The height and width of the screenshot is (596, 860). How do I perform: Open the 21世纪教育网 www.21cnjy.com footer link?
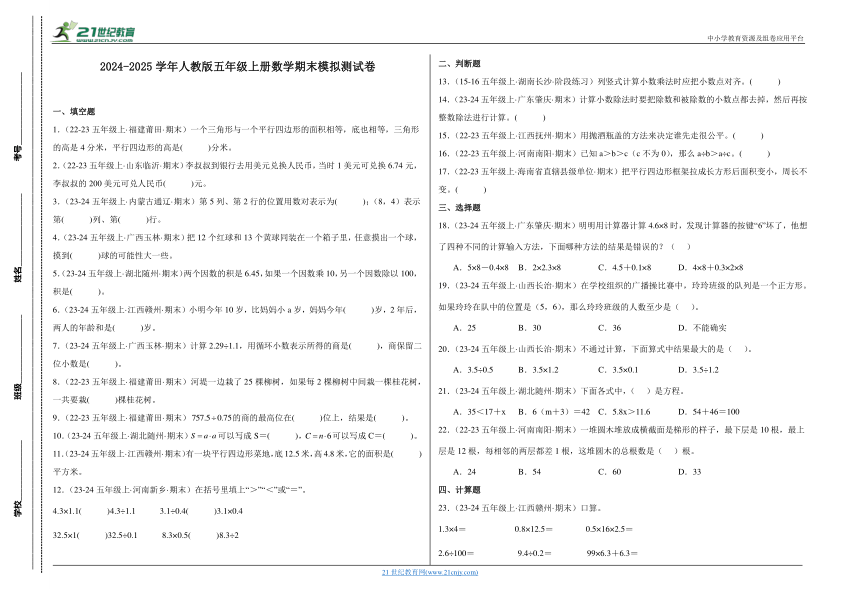pos(429,572)
